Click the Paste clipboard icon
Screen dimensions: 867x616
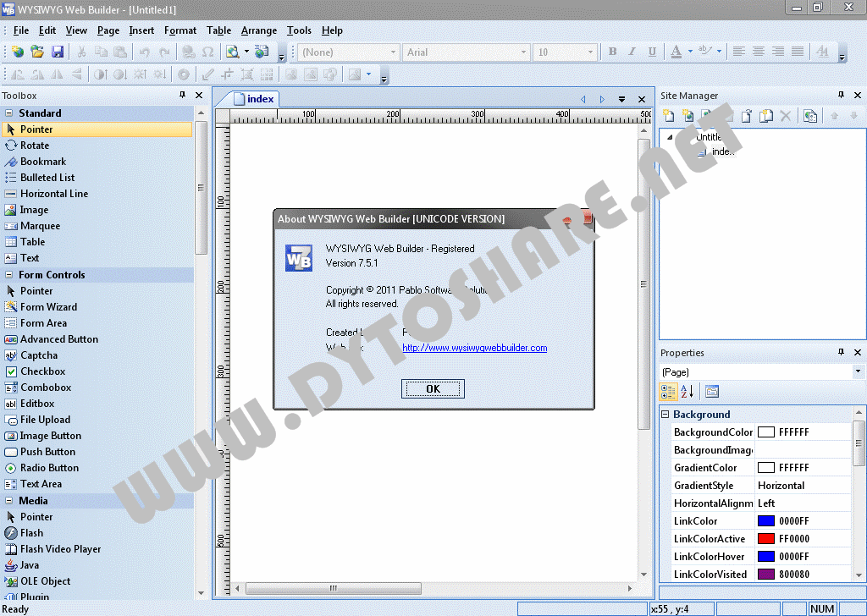(x=120, y=52)
